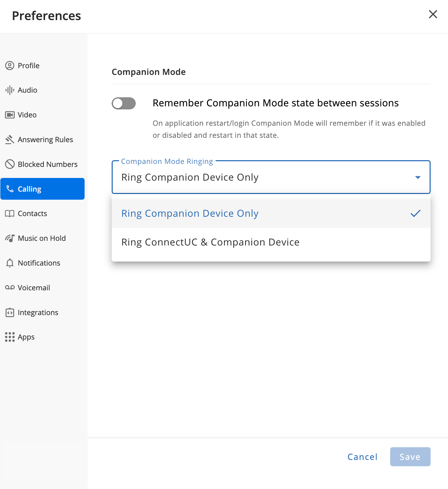Image resolution: width=448 pixels, height=489 pixels.
Task: Select the Notifications bell icon
Action: click(10, 263)
